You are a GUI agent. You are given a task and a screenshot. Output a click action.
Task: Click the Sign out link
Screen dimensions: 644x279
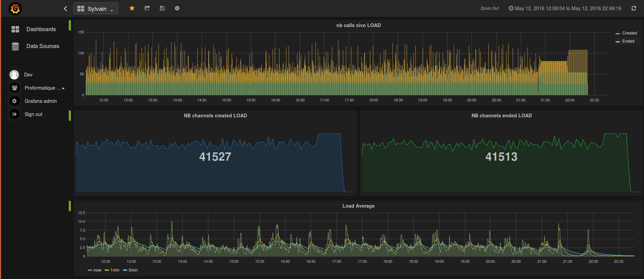coord(34,114)
